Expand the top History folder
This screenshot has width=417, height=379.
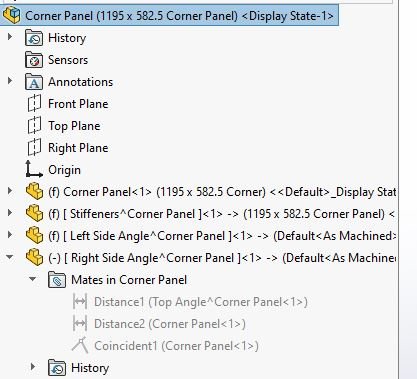[x=10, y=36]
